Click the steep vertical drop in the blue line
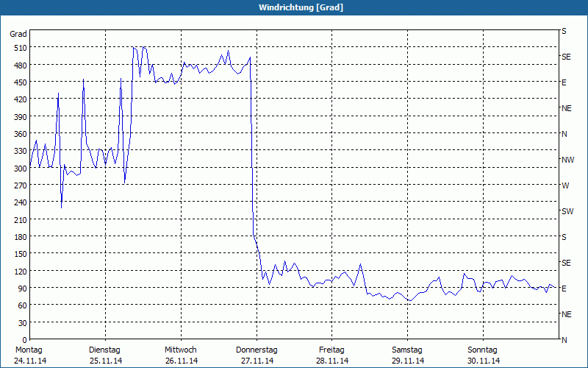 [x=252, y=147]
